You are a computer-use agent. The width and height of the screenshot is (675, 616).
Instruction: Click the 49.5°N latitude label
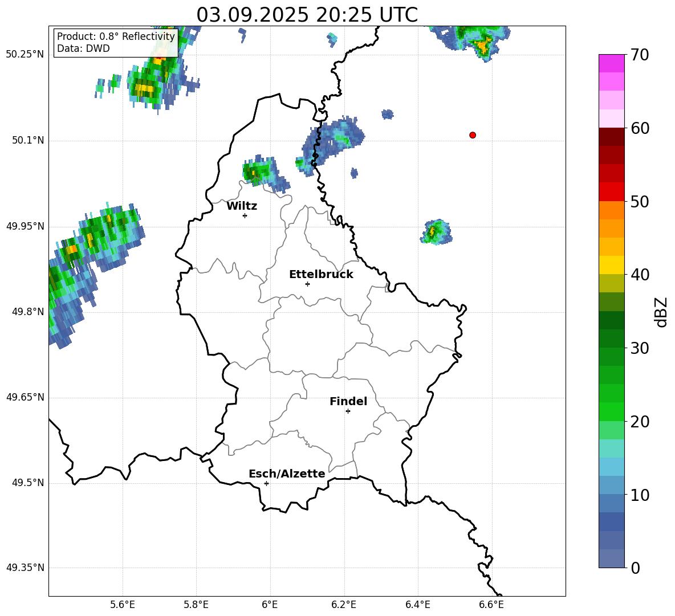pos(28,483)
